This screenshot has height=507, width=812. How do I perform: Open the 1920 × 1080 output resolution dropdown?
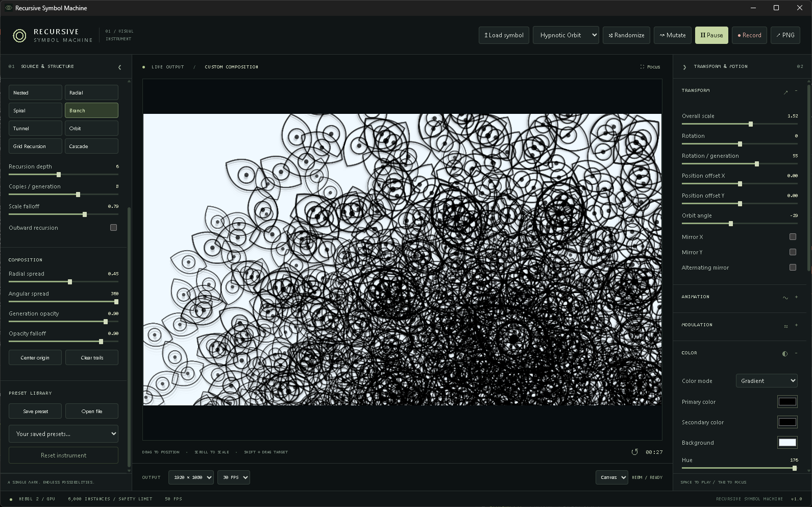coord(191,477)
